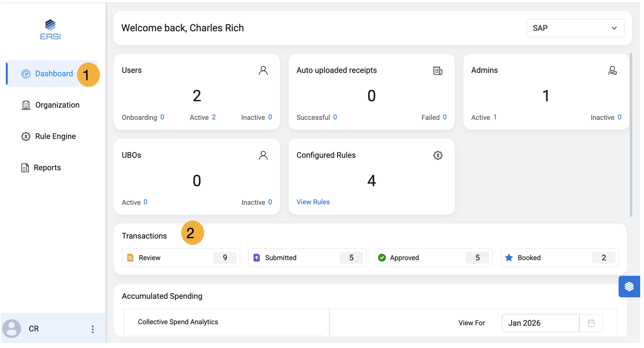Click the Auto uploaded receipts icon
Screen dimensions: 644x348
[x=438, y=71]
